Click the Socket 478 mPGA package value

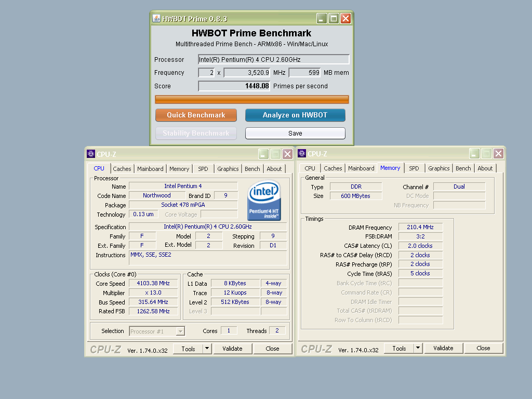point(183,205)
